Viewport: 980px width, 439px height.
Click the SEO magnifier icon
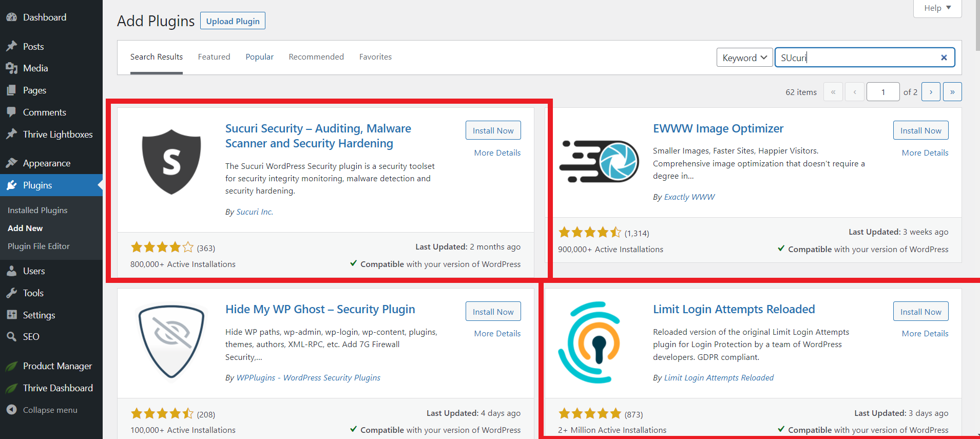12,336
